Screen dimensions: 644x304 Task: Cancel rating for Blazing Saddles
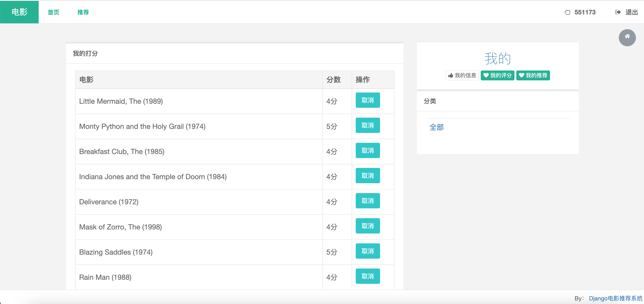[x=367, y=251]
